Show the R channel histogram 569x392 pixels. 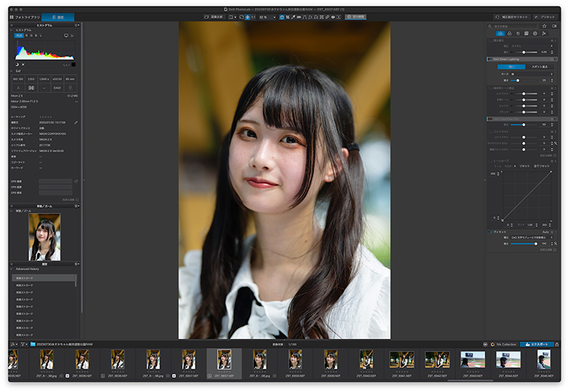click(x=26, y=36)
